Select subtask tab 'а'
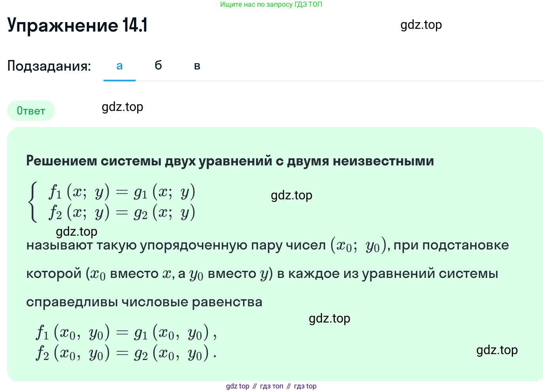 [119, 66]
